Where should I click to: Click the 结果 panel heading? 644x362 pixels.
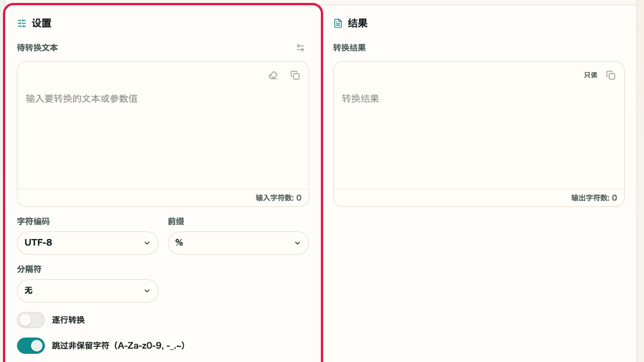click(358, 23)
